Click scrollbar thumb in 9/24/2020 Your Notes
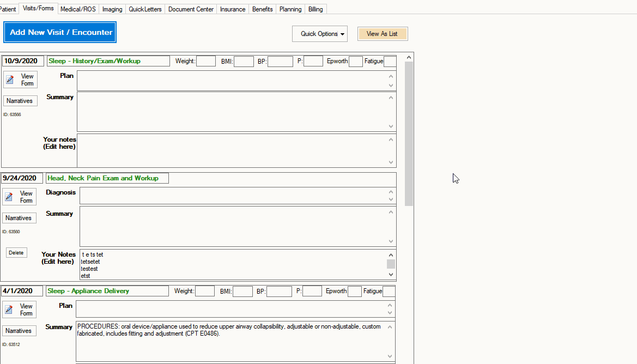The height and width of the screenshot is (364, 637). coord(391,264)
